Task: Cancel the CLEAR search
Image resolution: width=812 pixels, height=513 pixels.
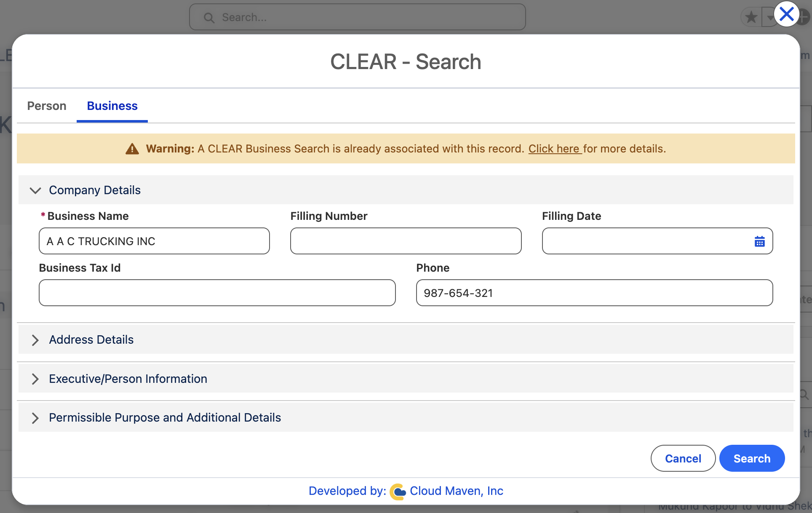Action: pyautogui.click(x=683, y=458)
